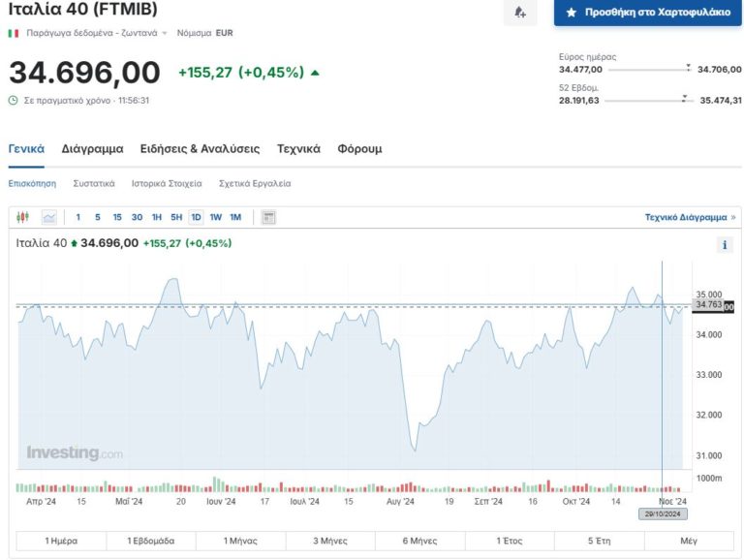The image size is (744, 560).
Task: Open the Διάγραμμα tab
Action: click(92, 148)
